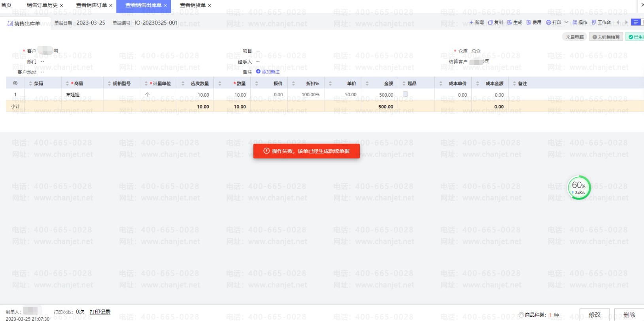Sort by 折扣% column
This screenshot has width=644, height=321.
293,84
